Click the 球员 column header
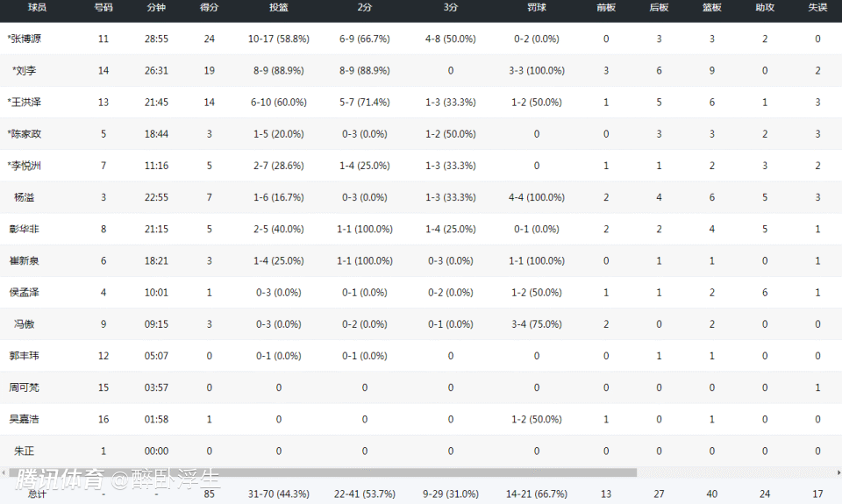 click(x=37, y=7)
